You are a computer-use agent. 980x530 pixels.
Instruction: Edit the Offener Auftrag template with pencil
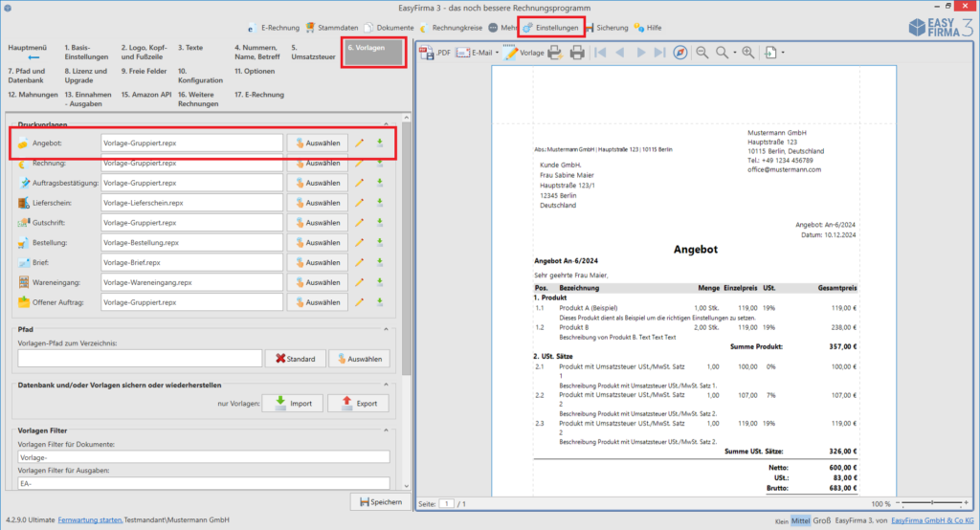coord(360,302)
